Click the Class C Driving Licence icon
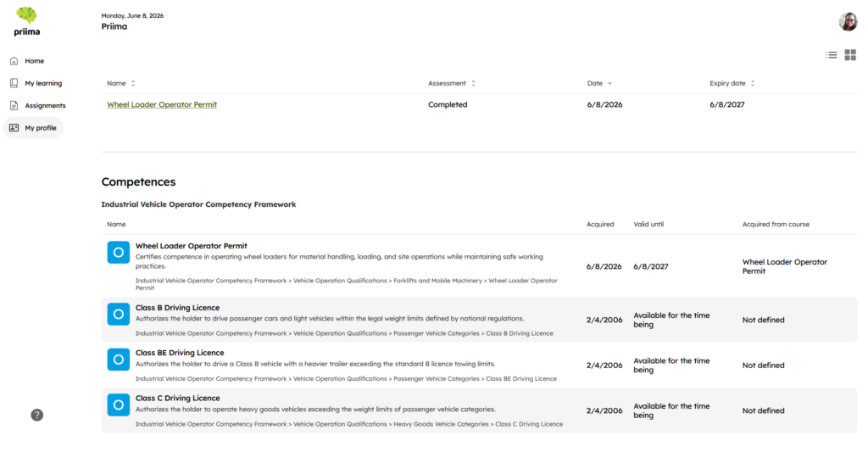Screen dimensions: 868x452 [x=119, y=405]
